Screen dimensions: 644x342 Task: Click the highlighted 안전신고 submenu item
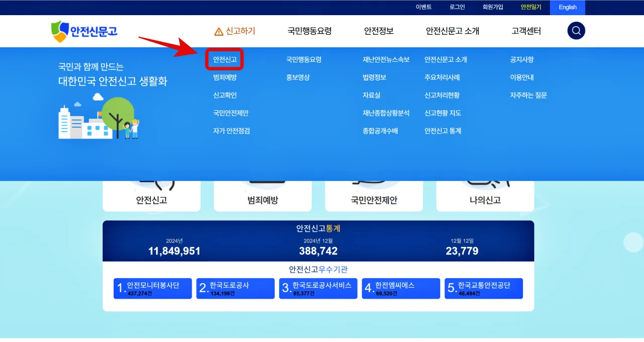(x=224, y=59)
